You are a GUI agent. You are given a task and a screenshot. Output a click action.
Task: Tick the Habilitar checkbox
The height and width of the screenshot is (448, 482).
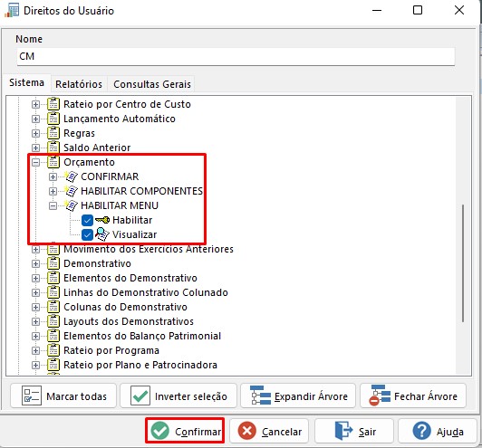point(87,220)
